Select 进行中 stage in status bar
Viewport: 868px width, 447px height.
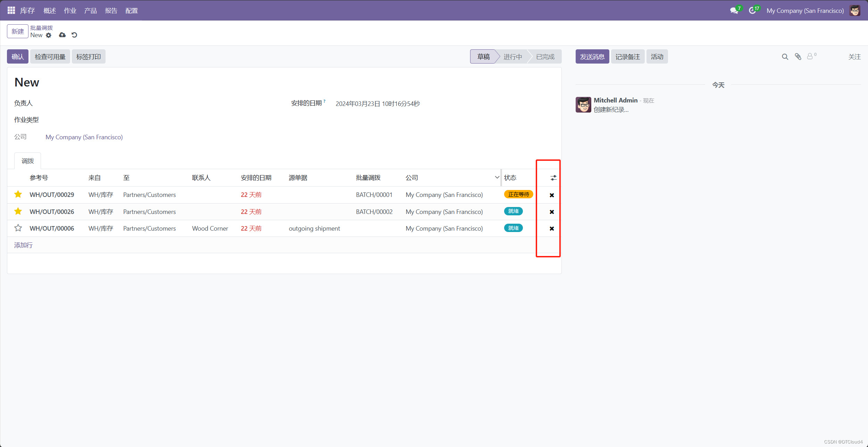coord(512,57)
